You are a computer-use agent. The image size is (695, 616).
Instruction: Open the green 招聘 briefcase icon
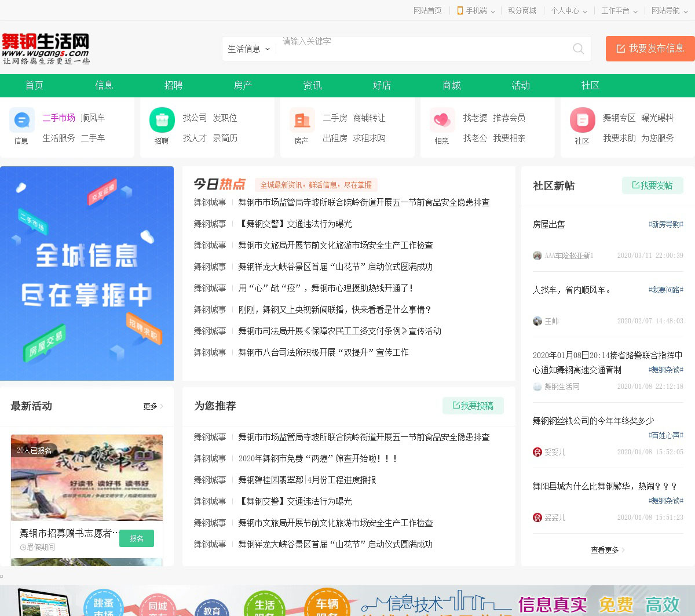[162, 121]
